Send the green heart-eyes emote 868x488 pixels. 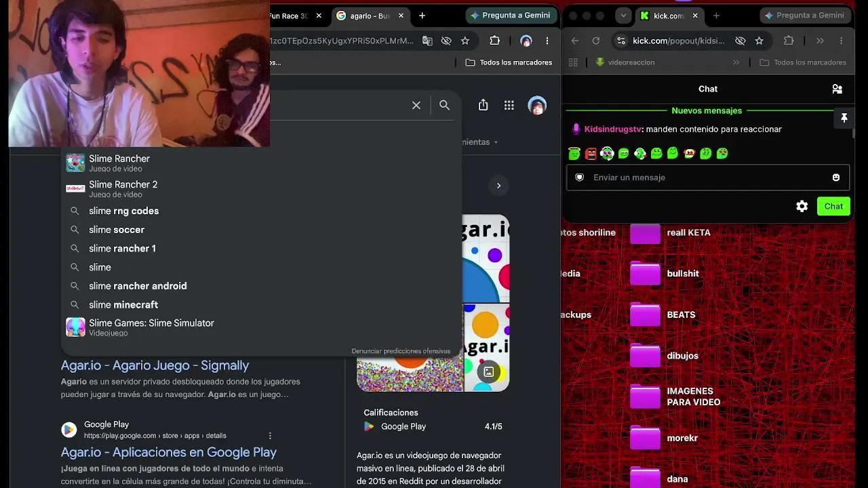click(722, 154)
